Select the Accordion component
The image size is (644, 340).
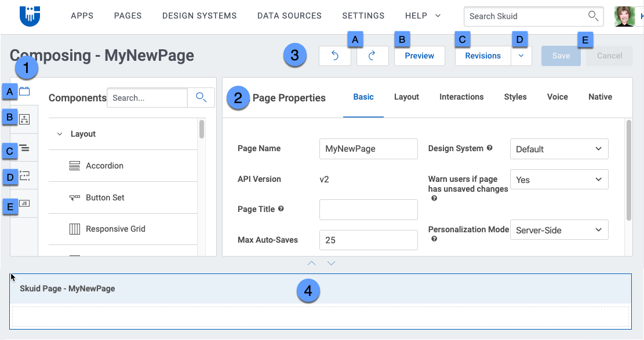(x=104, y=166)
